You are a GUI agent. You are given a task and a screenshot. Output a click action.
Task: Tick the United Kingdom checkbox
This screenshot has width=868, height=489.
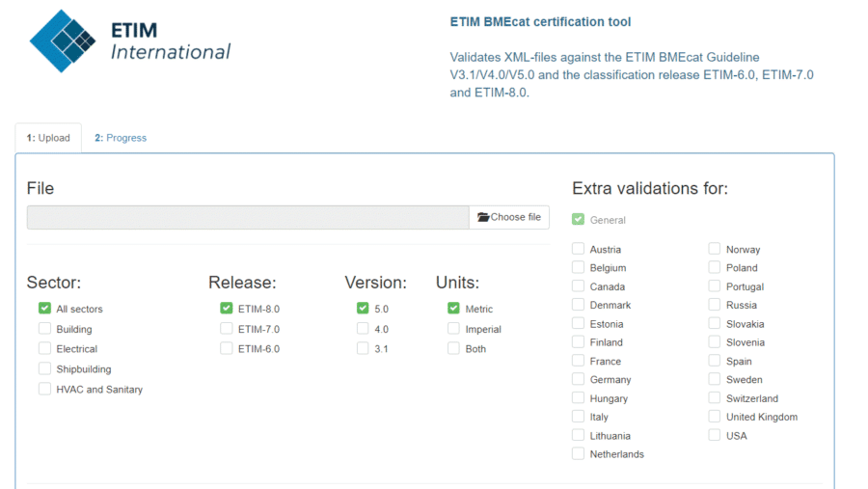point(715,417)
